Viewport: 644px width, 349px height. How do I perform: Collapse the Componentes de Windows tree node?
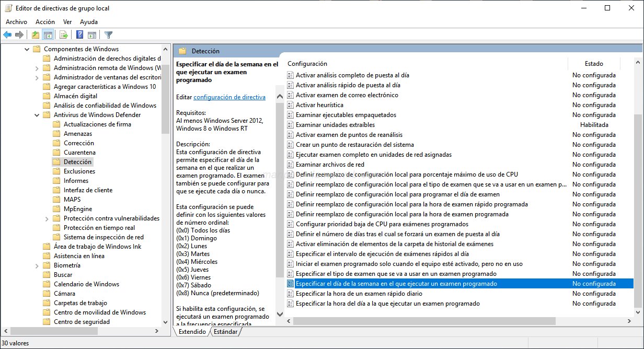pos(27,49)
